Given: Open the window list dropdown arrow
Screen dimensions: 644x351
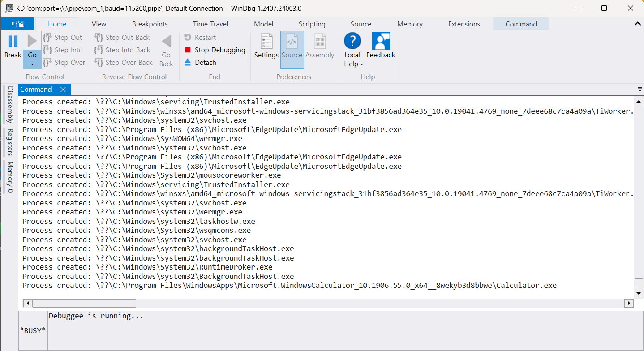Looking at the screenshot, I should point(640,90).
